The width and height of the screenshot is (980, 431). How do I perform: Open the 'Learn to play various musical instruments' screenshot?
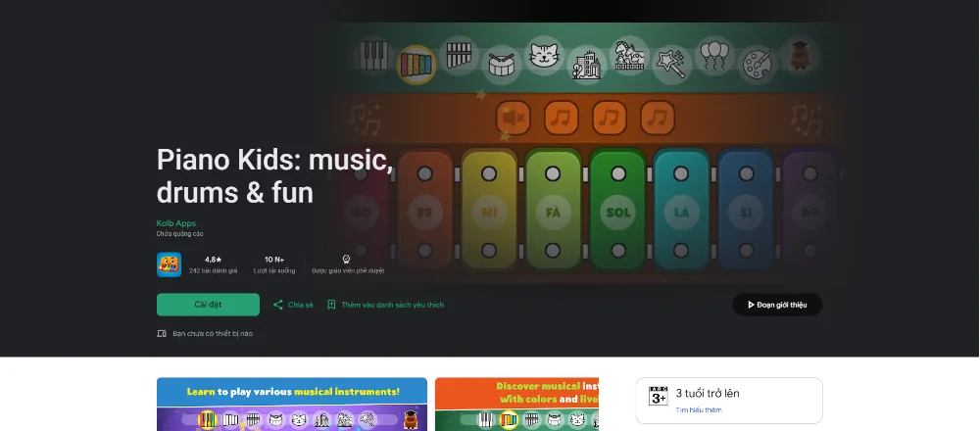click(292, 405)
